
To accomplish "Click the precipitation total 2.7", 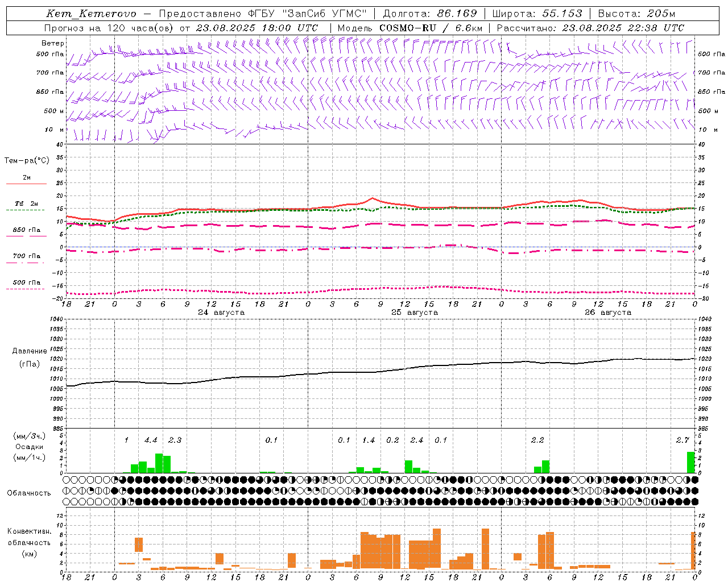I will 682,440.
